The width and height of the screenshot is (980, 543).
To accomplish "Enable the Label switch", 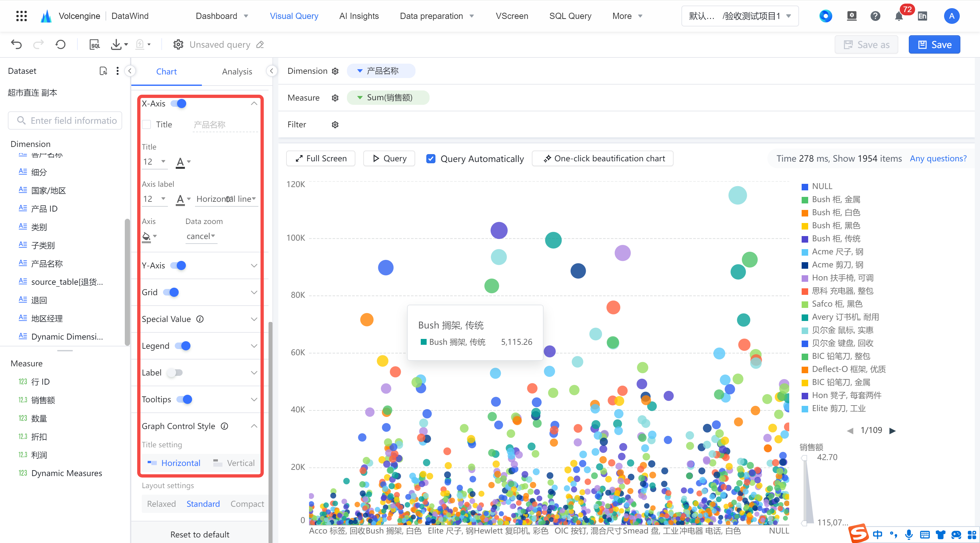I will point(175,373).
